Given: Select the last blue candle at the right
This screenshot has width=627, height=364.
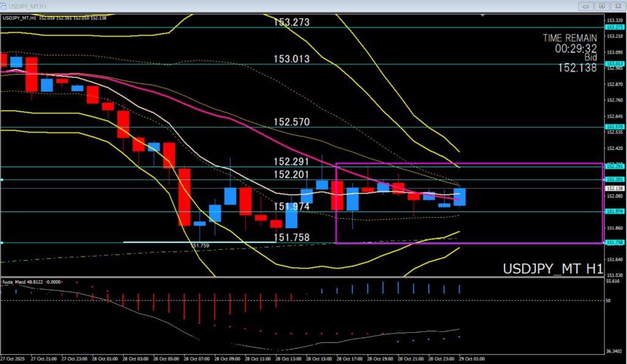Looking at the screenshot, I should tap(460, 197).
